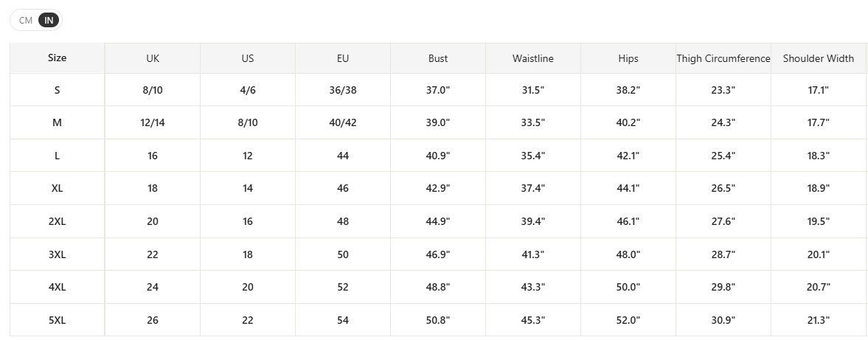Click the US column header

[248, 58]
